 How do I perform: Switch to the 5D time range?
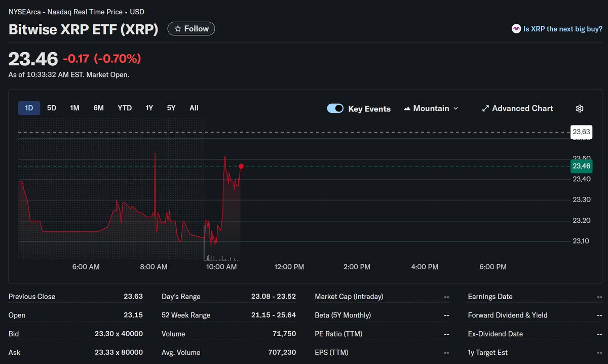pyautogui.click(x=52, y=108)
